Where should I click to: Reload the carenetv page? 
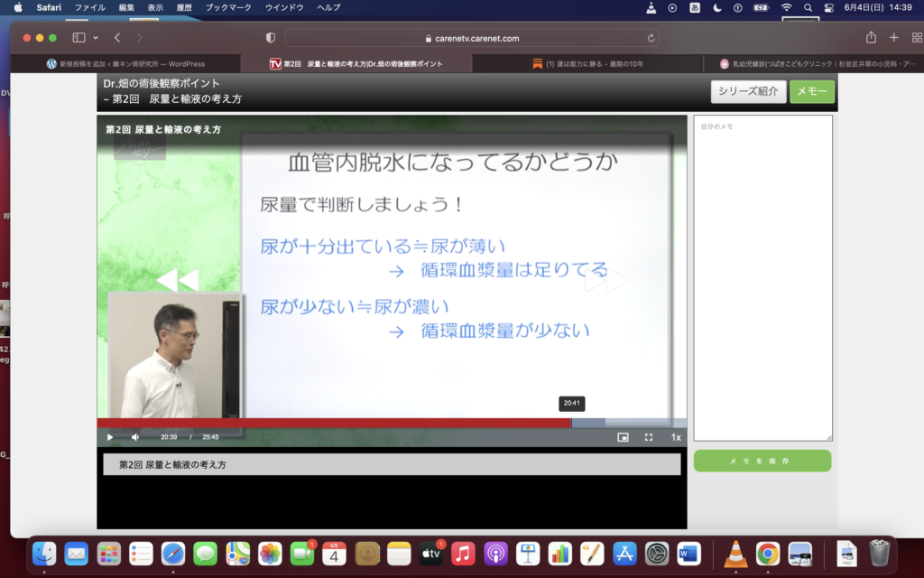click(x=651, y=38)
